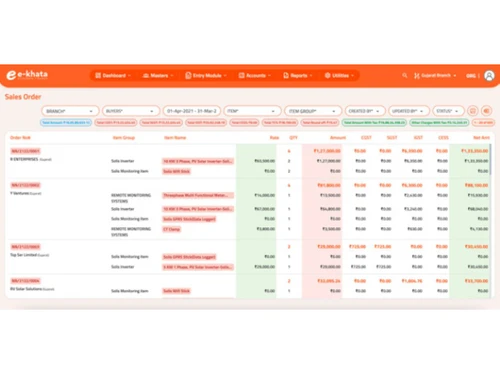500x375 pixels.
Task: Click the IGST column header
Action: click(418, 138)
